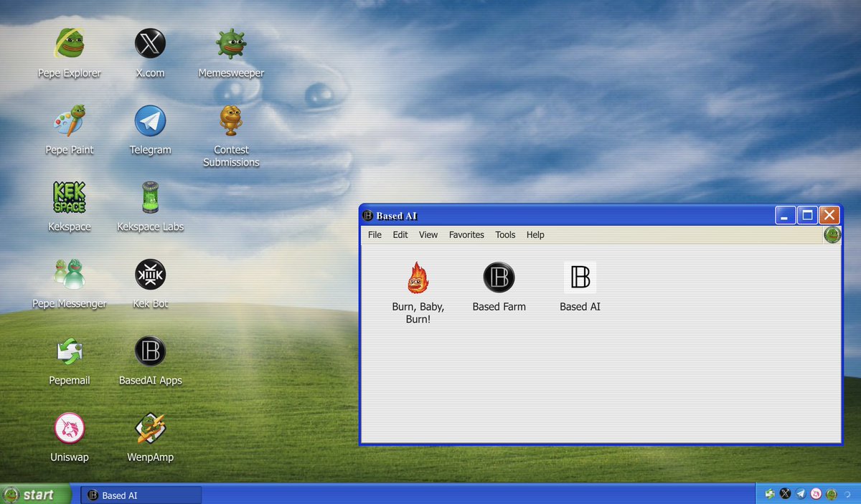Open Pepe Messenger on the desktop
The height and width of the screenshot is (504, 861).
70,274
